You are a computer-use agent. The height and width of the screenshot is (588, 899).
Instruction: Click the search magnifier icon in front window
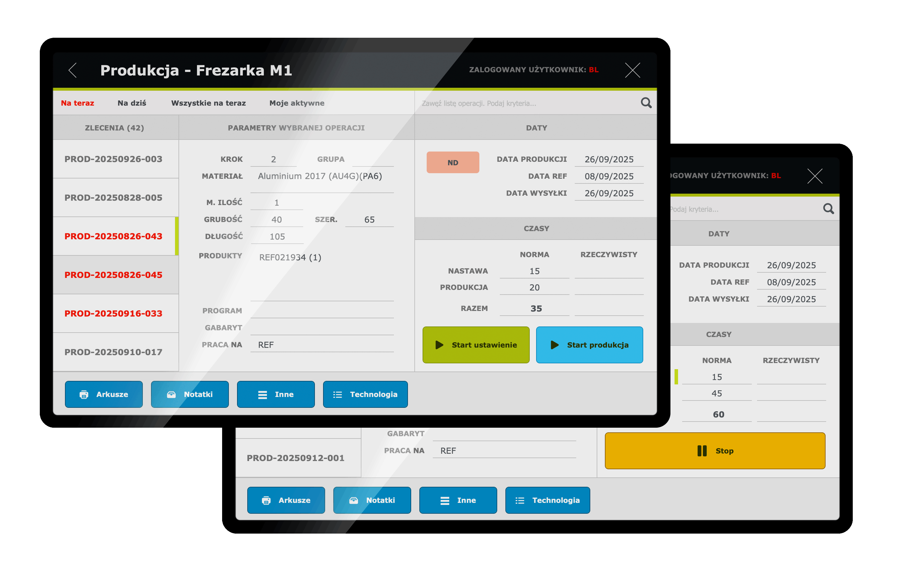click(x=646, y=103)
